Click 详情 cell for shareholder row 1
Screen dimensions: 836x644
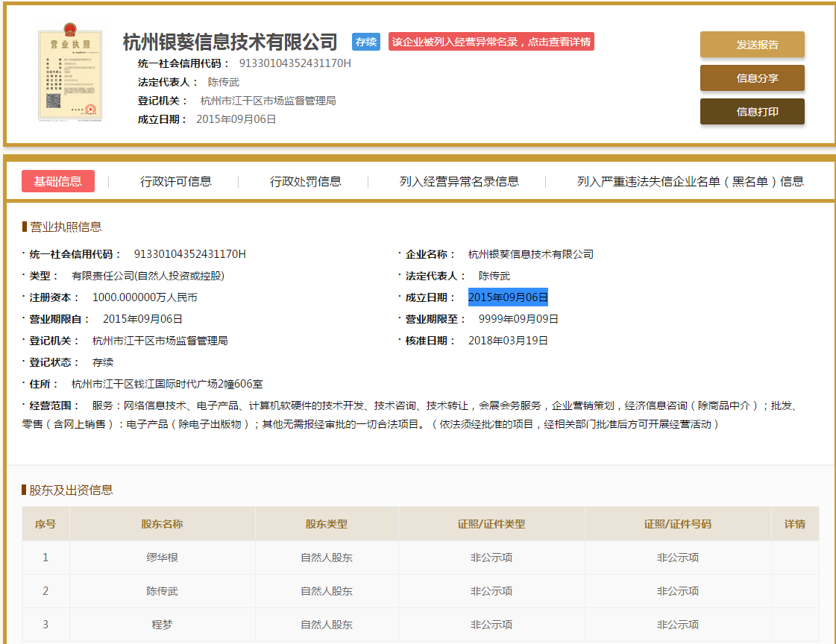[x=795, y=557]
